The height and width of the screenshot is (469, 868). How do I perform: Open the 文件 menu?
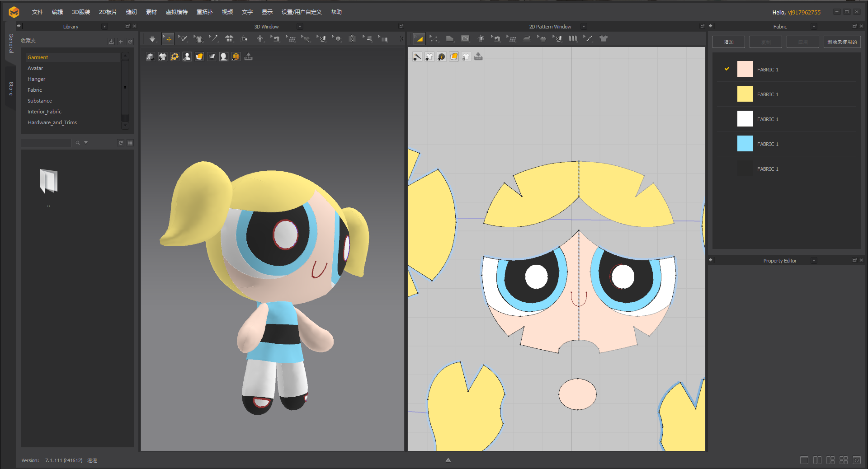pos(38,12)
